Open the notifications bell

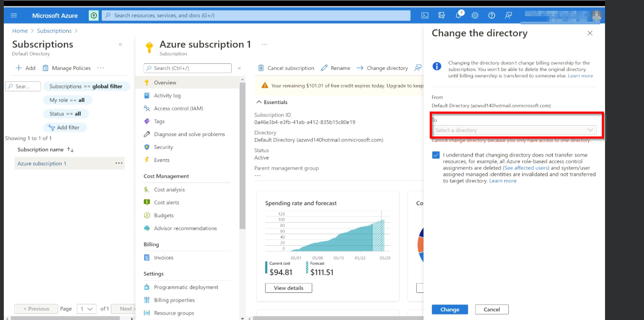(458, 15)
